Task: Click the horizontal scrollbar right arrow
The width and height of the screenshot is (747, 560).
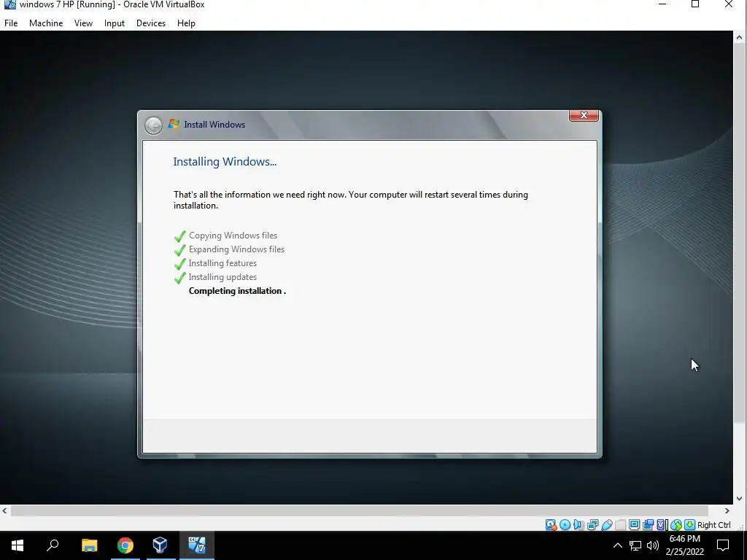Action: 727,510
